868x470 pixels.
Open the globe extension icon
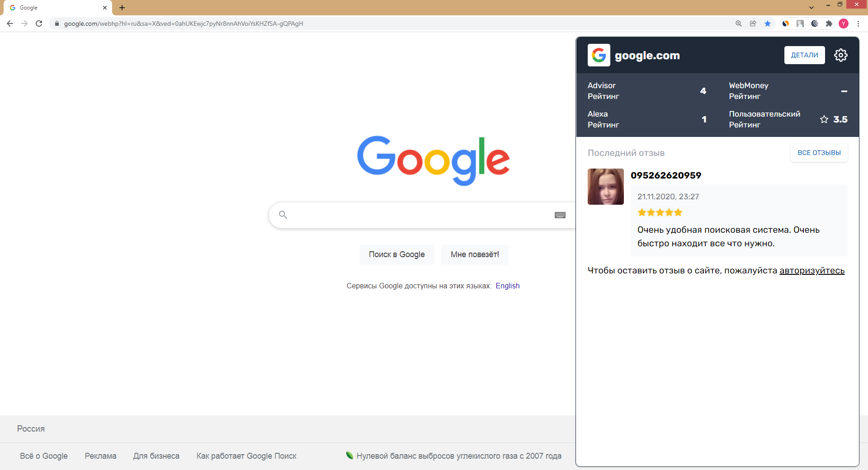click(815, 23)
